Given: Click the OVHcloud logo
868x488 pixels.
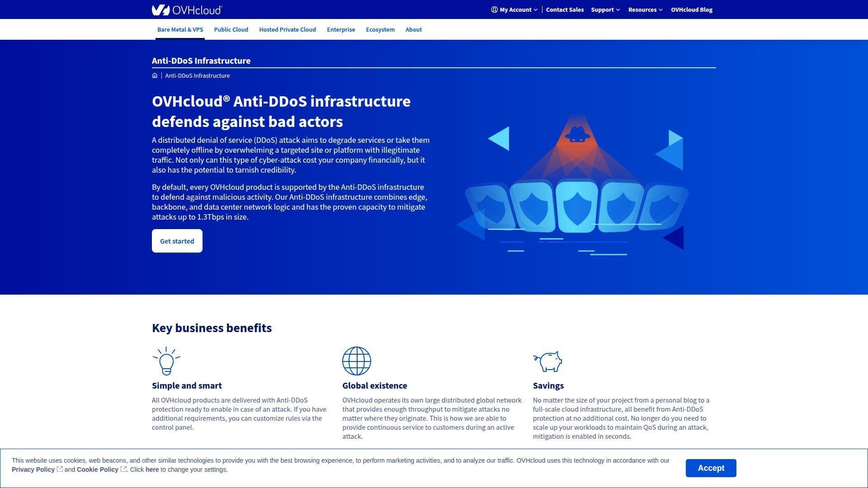Looking at the screenshot, I should click(x=187, y=9).
